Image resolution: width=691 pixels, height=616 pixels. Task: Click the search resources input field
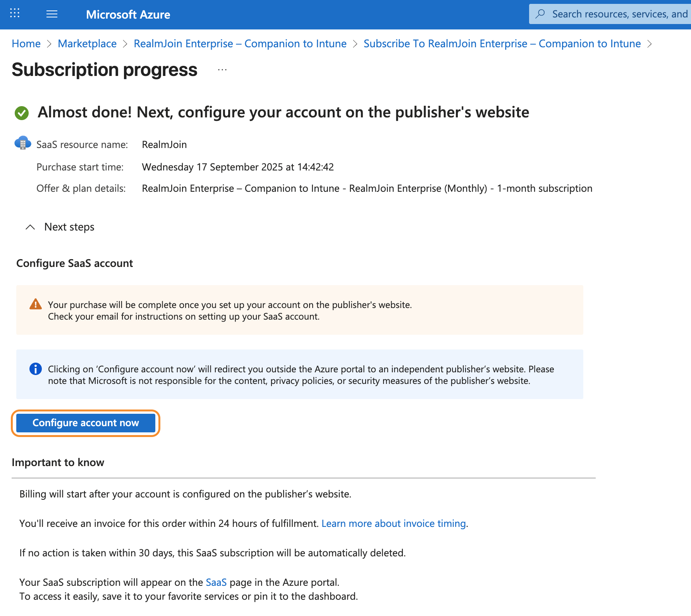click(619, 14)
